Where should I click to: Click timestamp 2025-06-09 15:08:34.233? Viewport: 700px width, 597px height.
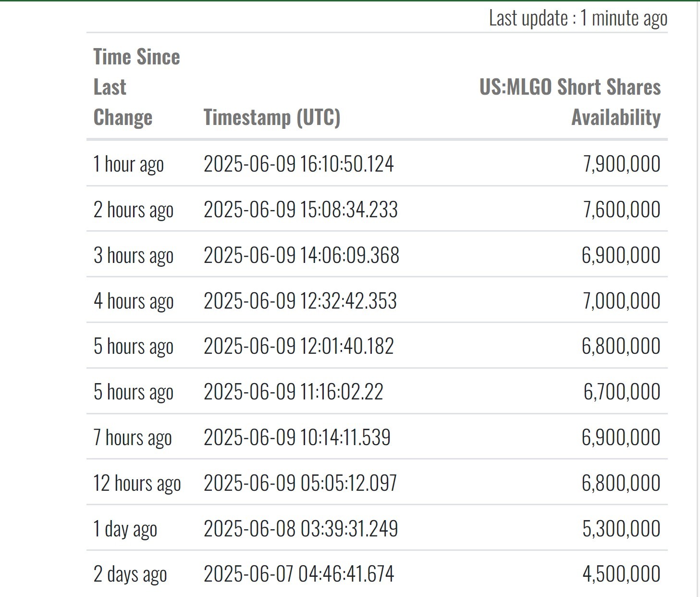(301, 210)
